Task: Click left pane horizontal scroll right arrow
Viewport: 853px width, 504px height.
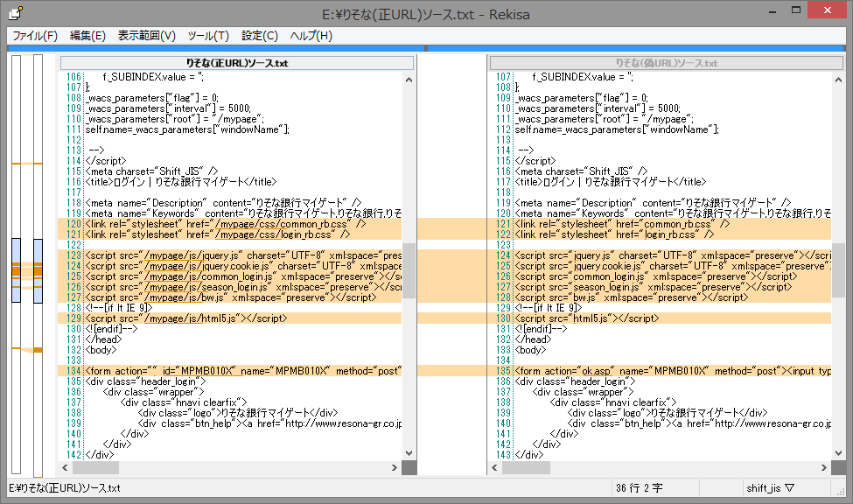Action: tap(395, 467)
